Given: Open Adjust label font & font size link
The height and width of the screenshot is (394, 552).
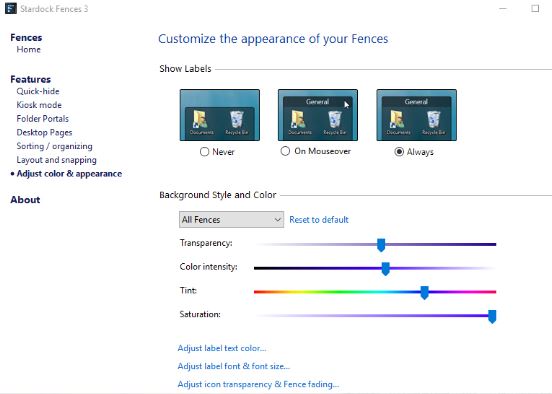Looking at the screenshot, I should 234,366.
